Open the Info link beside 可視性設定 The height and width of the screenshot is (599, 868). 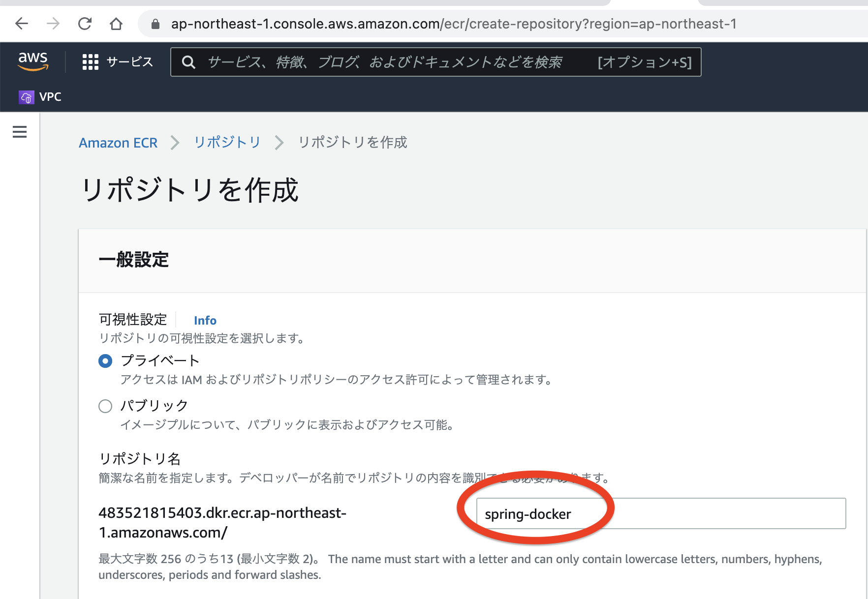tap(205, 320)
